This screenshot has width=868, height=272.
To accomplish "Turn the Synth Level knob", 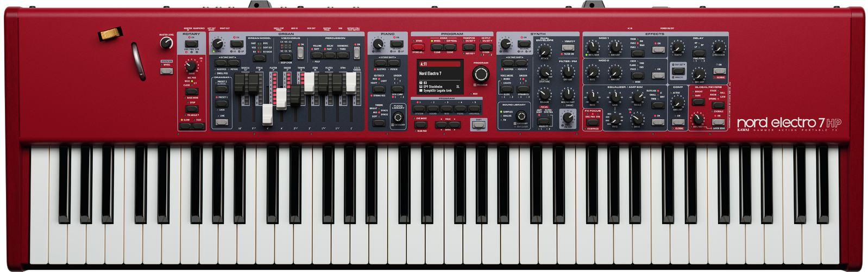I will pyautogui.click(x=506, y=44).
